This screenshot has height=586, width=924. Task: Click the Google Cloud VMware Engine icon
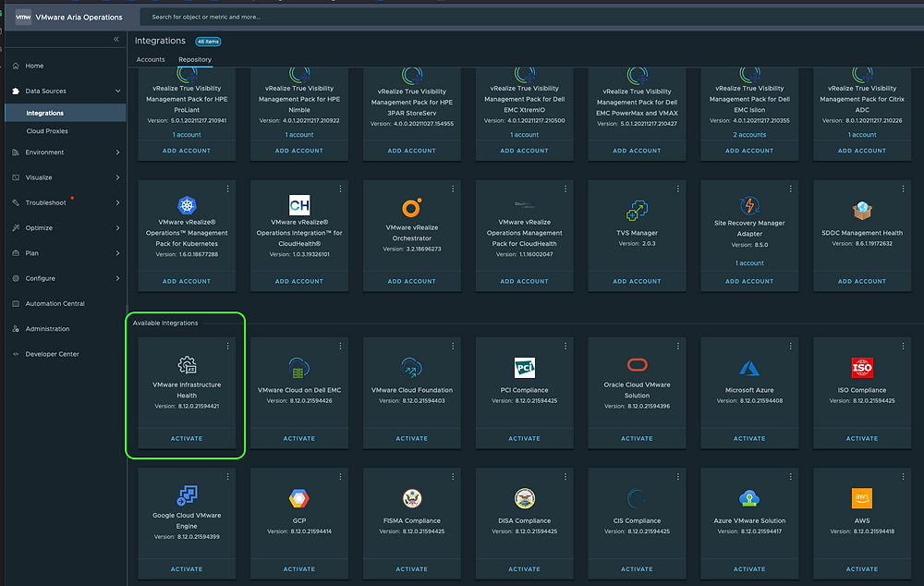(187, 495)
